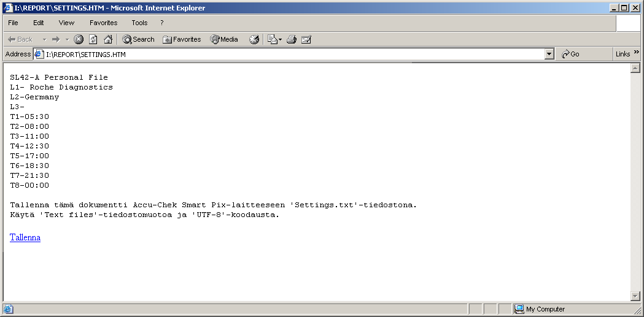Click the 'T2-08:00' time entry
This screenshot has height=317, width=644.
29,127
